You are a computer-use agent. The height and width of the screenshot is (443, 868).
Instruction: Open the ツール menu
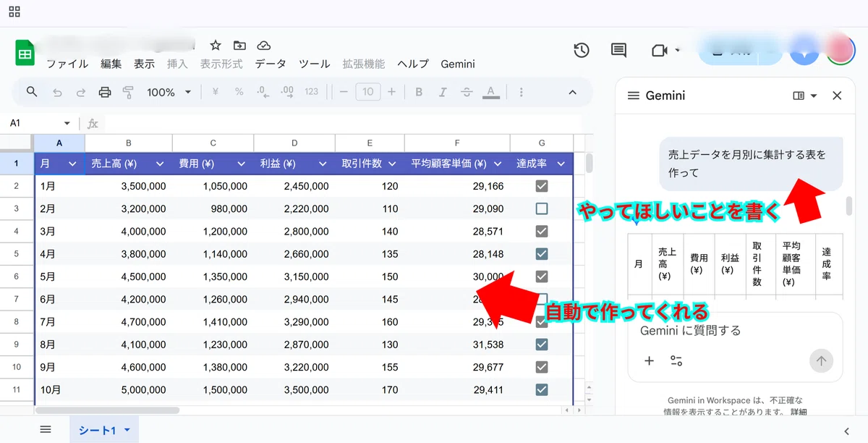315,64
